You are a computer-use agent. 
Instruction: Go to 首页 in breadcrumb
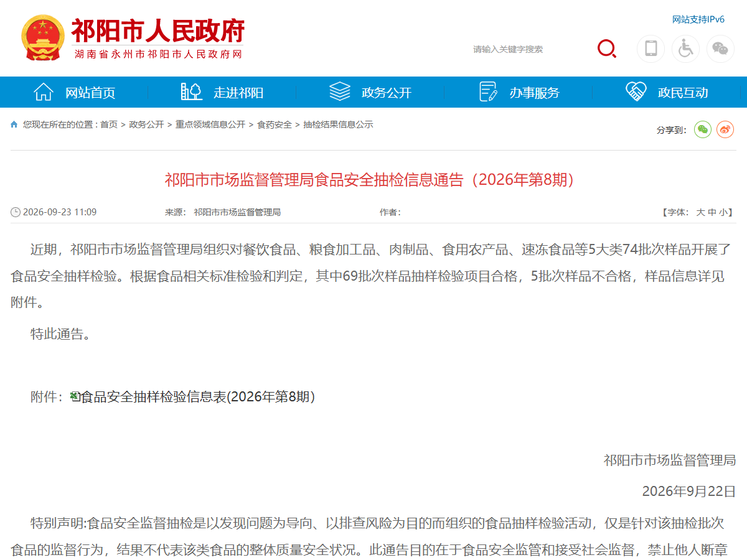point(109,124)
